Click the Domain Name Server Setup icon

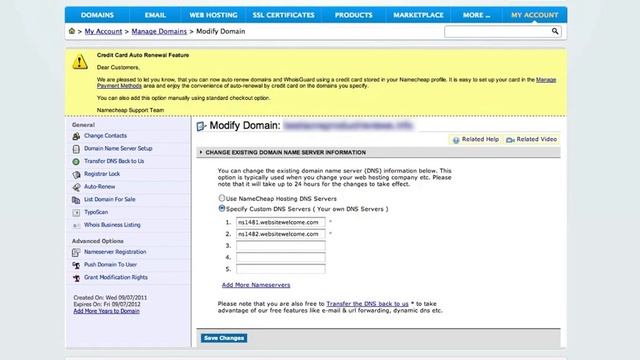[76, 149]
